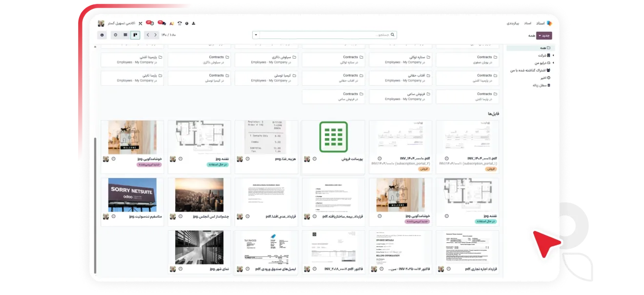644x295 pixels.
Task: Switch to list view
Action: click(x=125, y=35)
